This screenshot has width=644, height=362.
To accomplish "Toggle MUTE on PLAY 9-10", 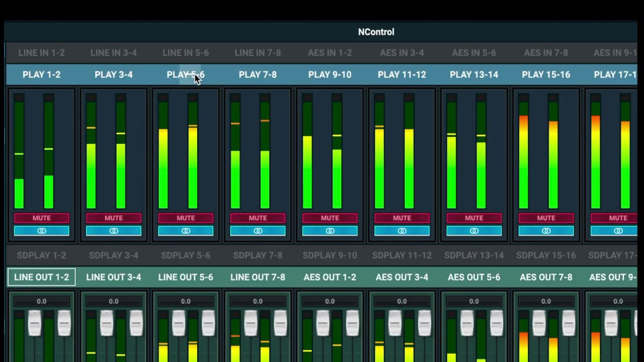I will point(330,218).
